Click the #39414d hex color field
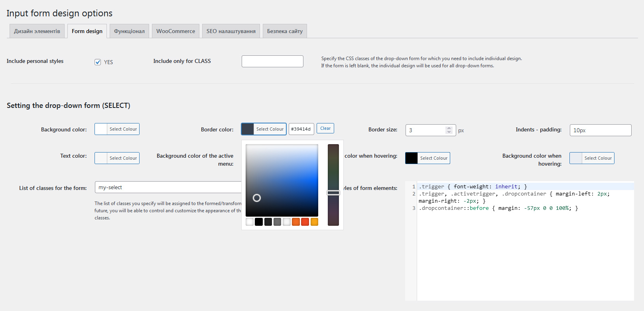The height and width of the screenshot is (311, 644). pyautogui.click(x=301, y=129)
